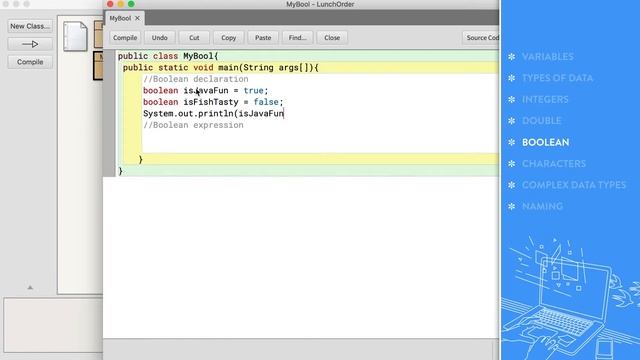This screenshot has height=360, width=640.
Task: Click the Undo button
Action: [160, 38]
